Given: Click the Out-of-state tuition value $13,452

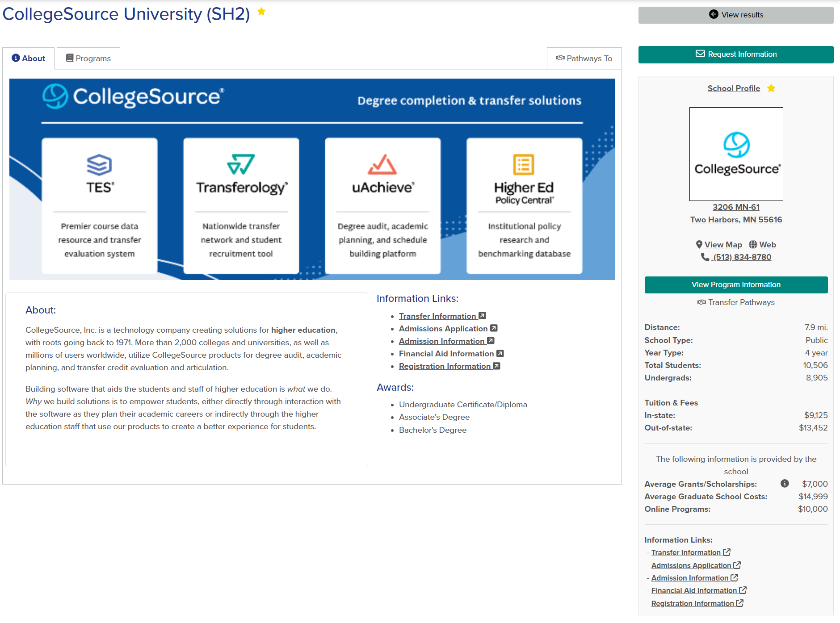Looking at the screenshot, I should pyautogui.click(x=813, y=428).
